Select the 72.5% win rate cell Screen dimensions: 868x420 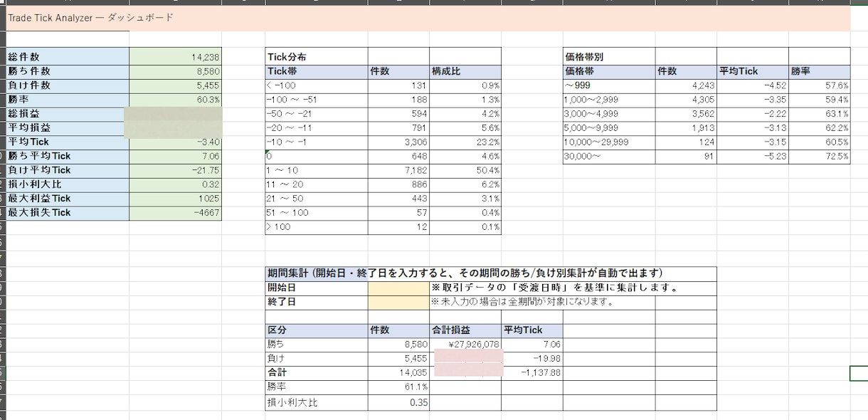tap(820, 157)
